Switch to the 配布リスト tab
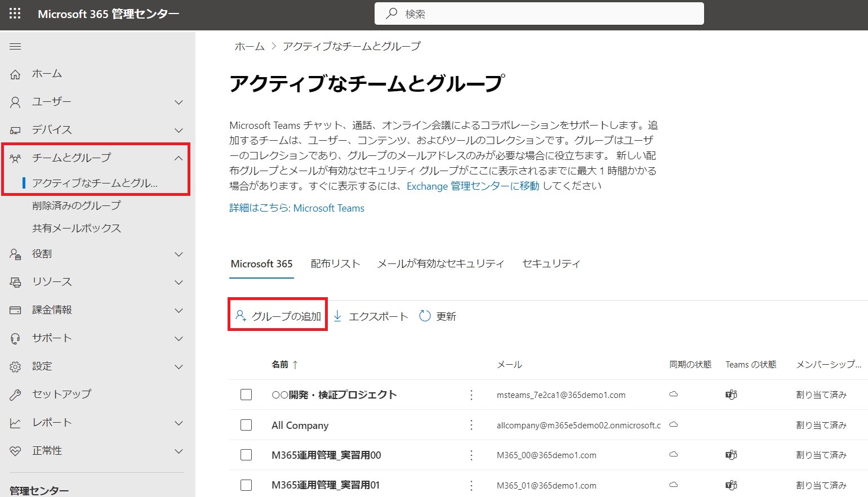 (335, 263)
